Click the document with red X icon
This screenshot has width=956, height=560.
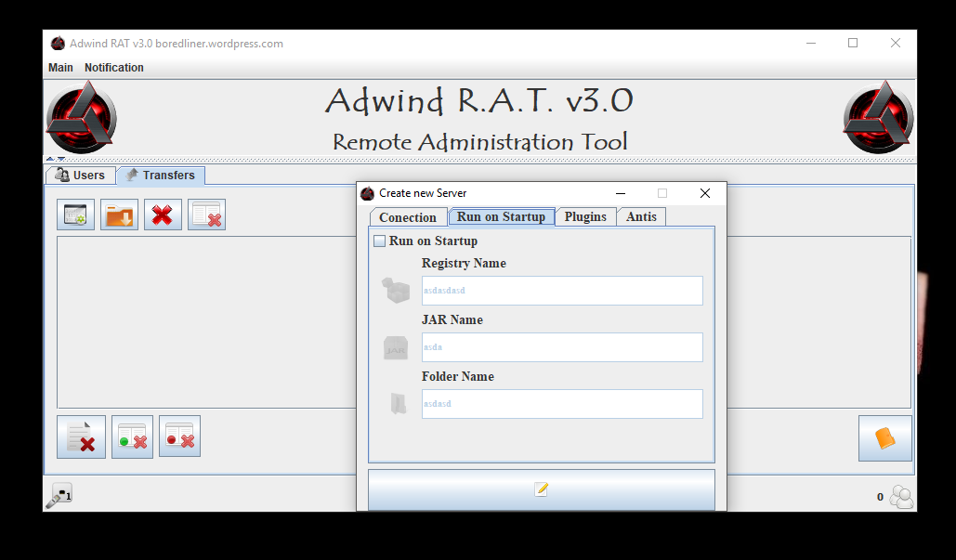(x=81, y=436)
